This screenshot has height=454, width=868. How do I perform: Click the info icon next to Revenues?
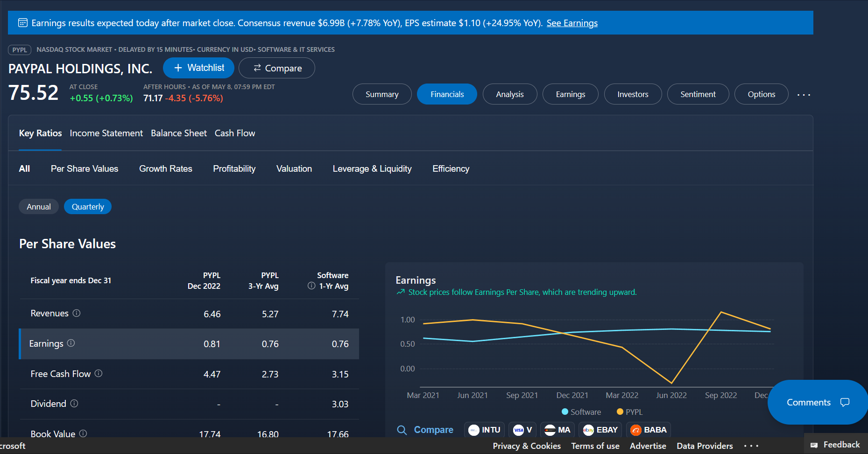(77, 313)
